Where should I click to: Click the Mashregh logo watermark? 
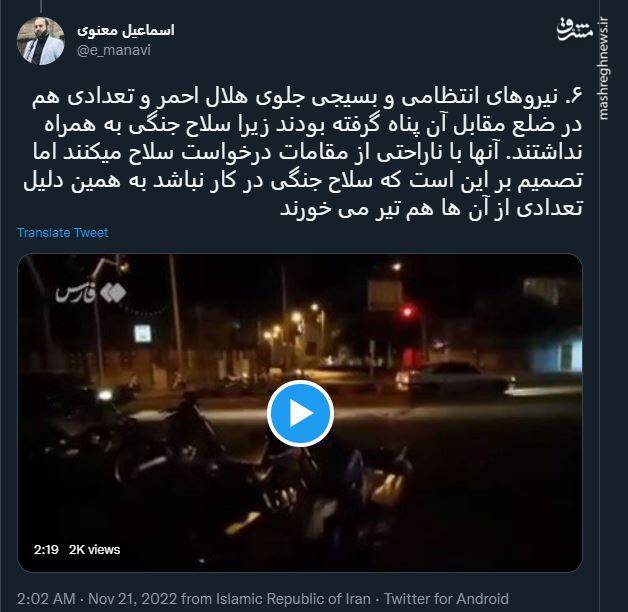574,29
